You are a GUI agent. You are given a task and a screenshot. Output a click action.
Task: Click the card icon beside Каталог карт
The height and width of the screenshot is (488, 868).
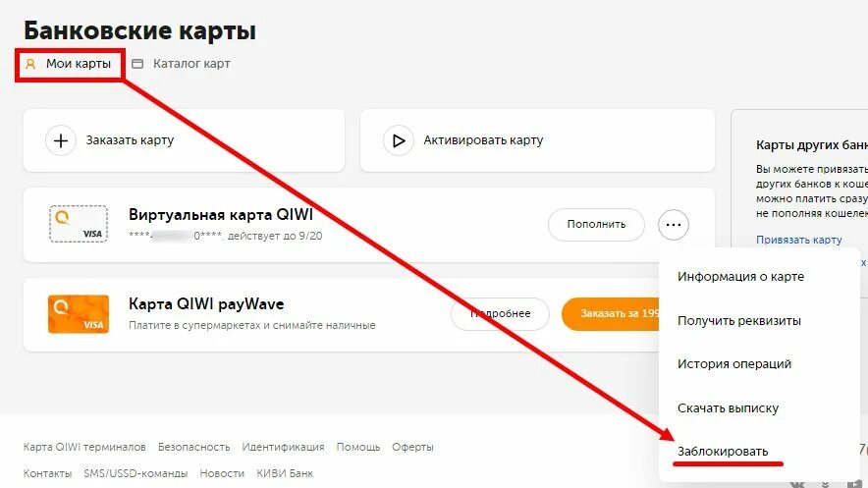pyautogui.click(x=137, y=64)
